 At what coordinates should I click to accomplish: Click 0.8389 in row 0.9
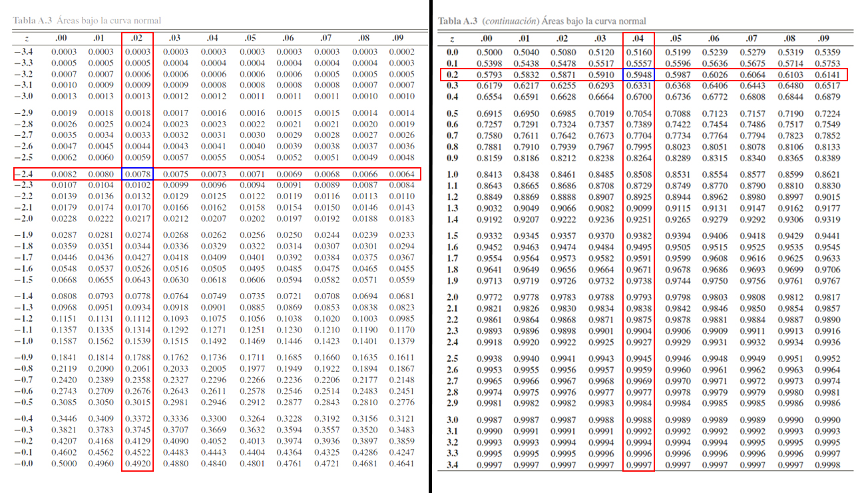[827, 158]
